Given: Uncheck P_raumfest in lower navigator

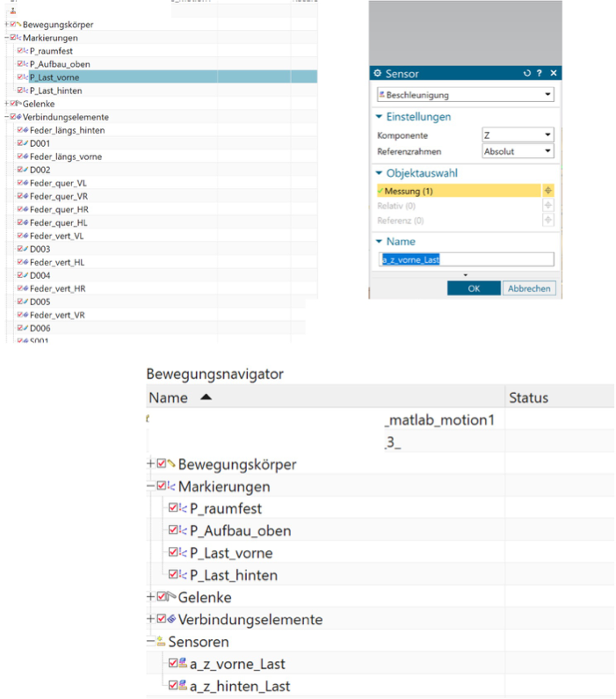Looking at the screenshot, I should click(x=173, y=507).
